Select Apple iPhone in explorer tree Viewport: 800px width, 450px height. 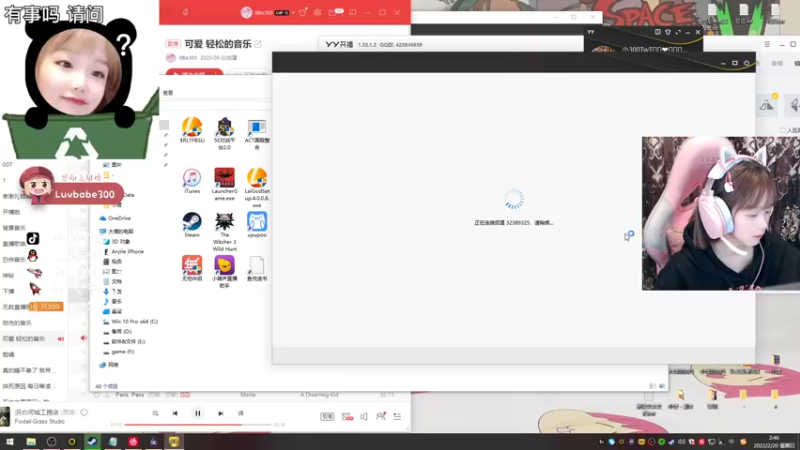[x=123, y=252]
